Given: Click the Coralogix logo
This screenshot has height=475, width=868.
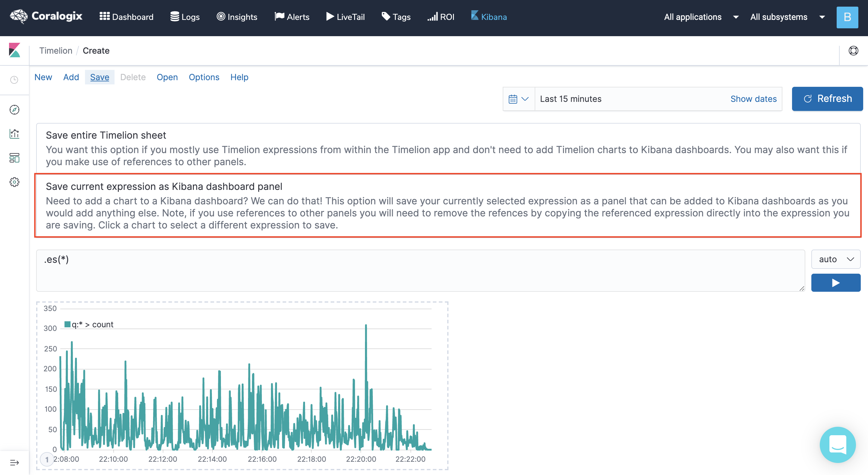Looking at the screenshot, I should click(x=46, y=16).
